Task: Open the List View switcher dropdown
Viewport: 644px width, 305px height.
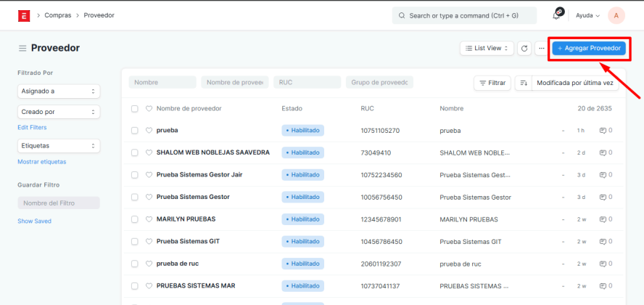Action: pos(487,48)
